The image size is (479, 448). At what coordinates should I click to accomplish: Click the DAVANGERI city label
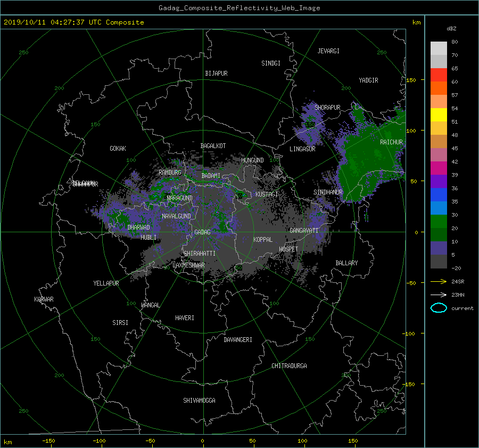(x=238, y=340)
